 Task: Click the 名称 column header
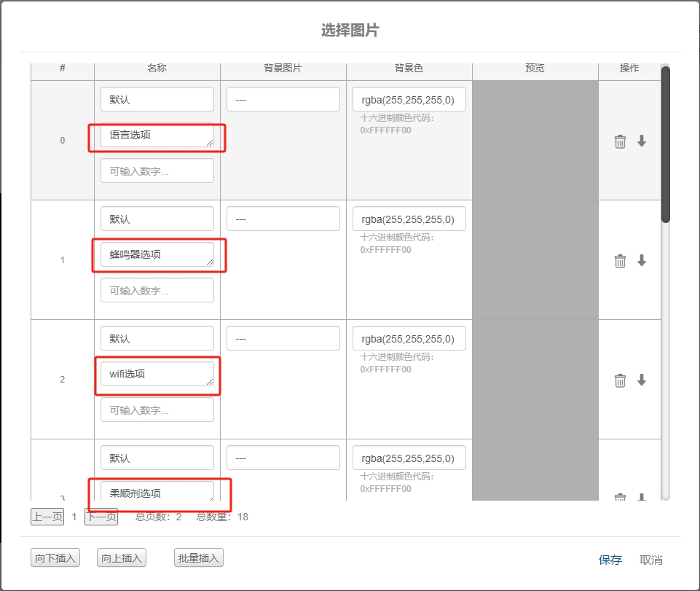[x=157, y=68]
